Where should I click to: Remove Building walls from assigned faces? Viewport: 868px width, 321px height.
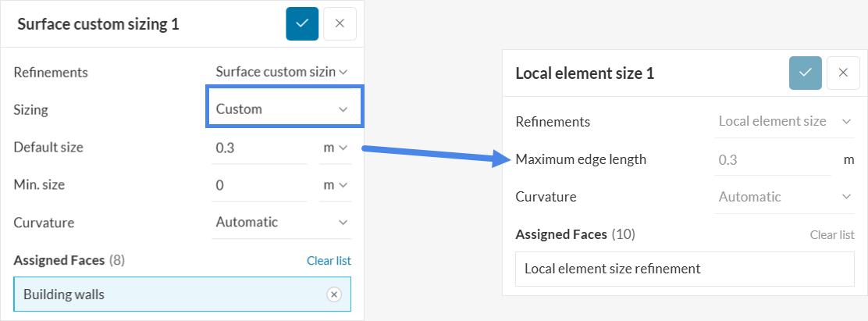333,294
